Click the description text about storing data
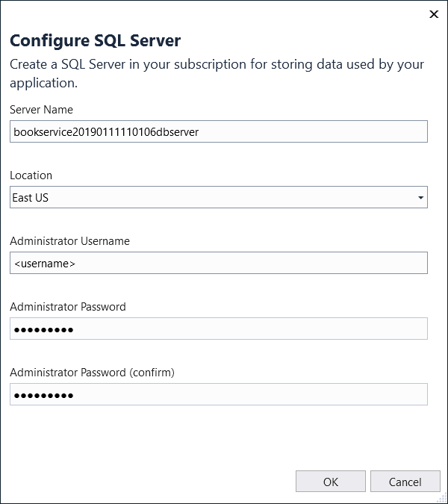 (217, 74)
